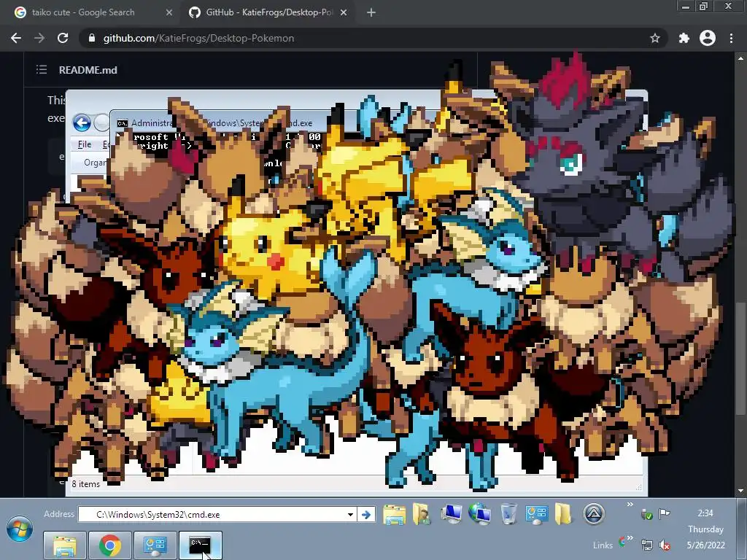Open the Computer toolbar icon
This screenshot has height=560, width=747.
[451, 514]
